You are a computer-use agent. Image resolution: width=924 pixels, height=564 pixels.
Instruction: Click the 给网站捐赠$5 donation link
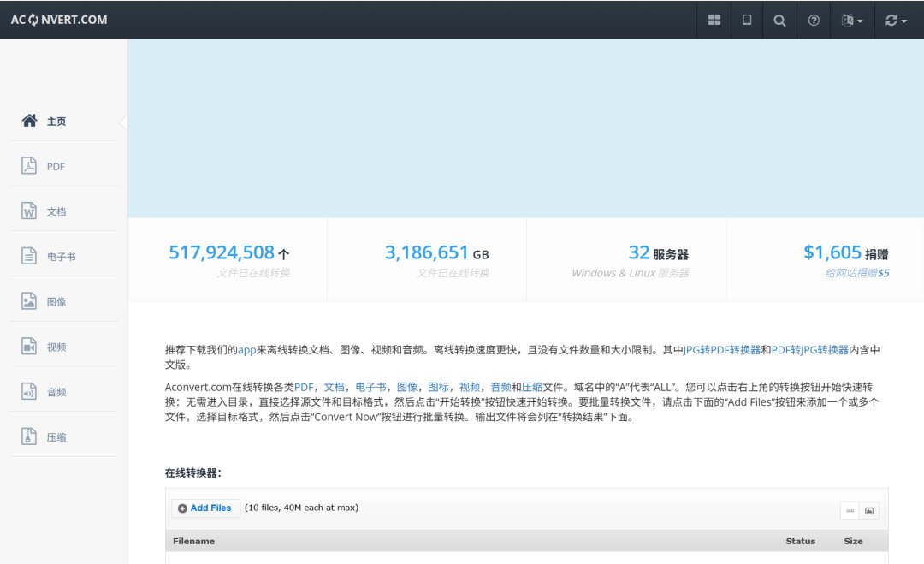(856, 273)
